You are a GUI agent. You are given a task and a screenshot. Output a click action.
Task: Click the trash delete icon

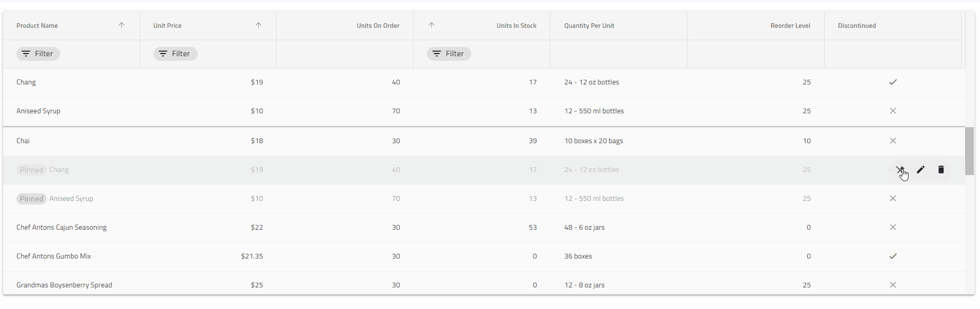click(941, 169)
